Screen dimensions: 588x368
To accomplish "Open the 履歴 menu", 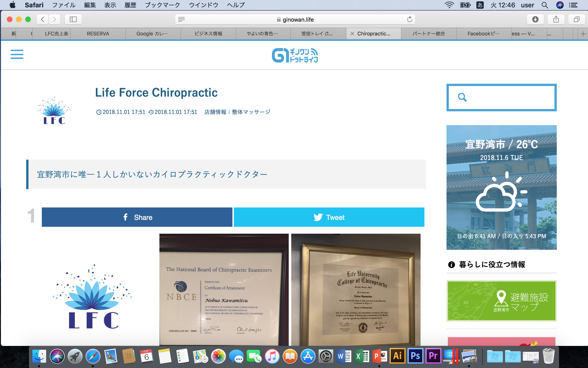I will coord(130,5).
